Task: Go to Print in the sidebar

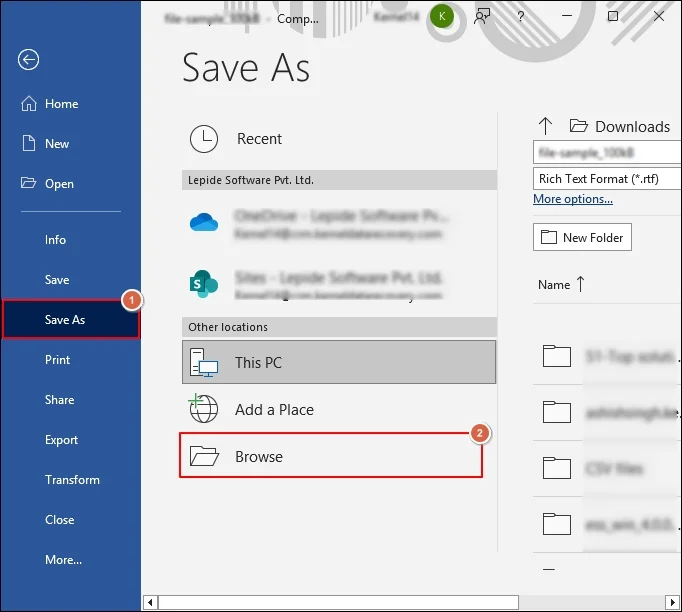Action: pos(57,360)
